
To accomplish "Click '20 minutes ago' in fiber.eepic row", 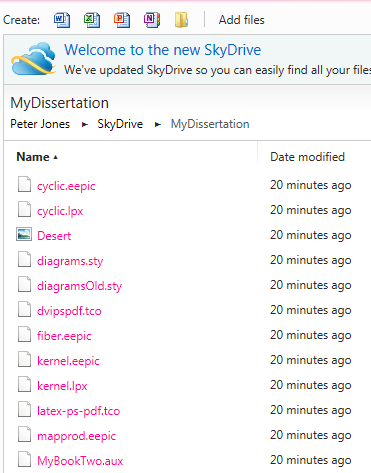I will 311,335.
